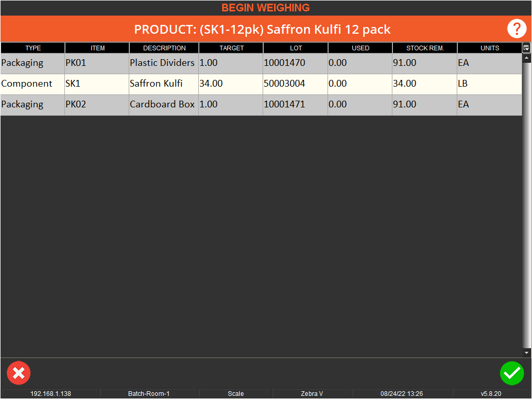
Task: Select the 34.00 target cell
Action: 231,84
